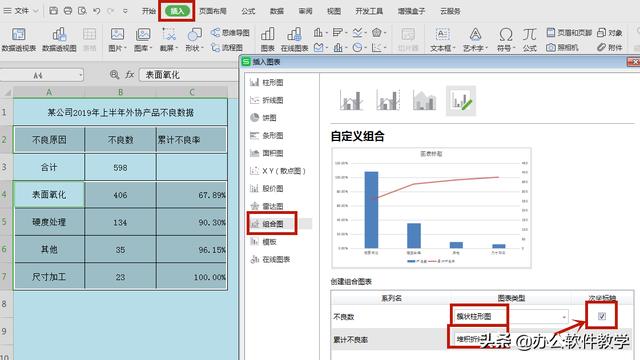This screenshot has height=360, width=640.
Task: Click the zoom magnifier icon beside fx
Action: pyautogui.click(x=114, y=75)
